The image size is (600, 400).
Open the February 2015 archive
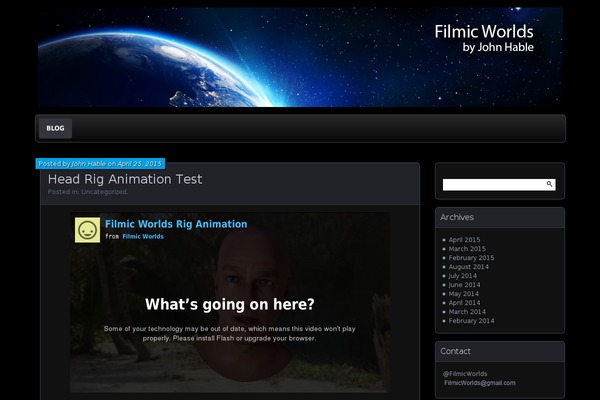pos(471,258)
